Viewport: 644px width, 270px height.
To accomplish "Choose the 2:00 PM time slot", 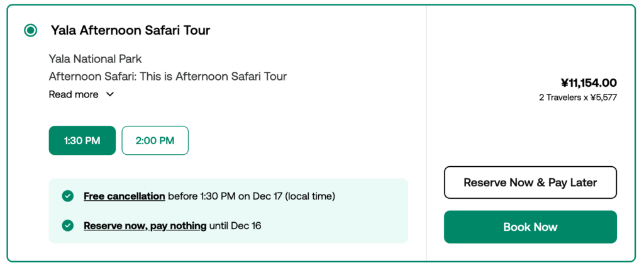I will click(155, 140).
